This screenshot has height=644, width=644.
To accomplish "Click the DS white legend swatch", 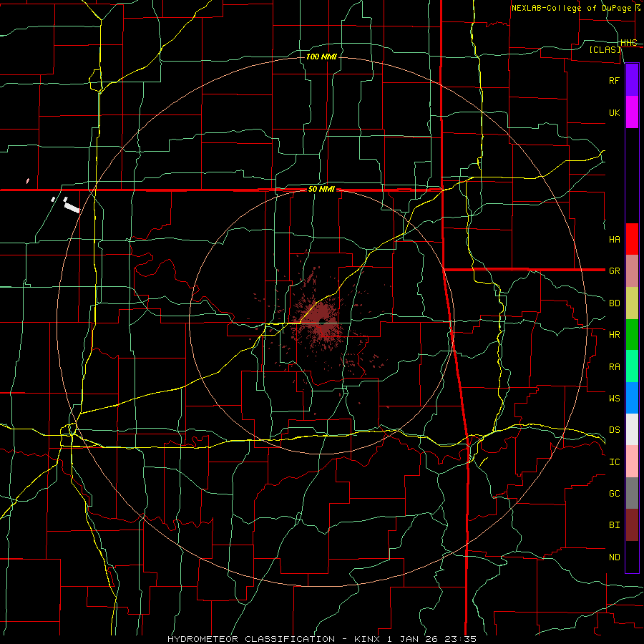I will pyautogui.click(x=632, y=429).
